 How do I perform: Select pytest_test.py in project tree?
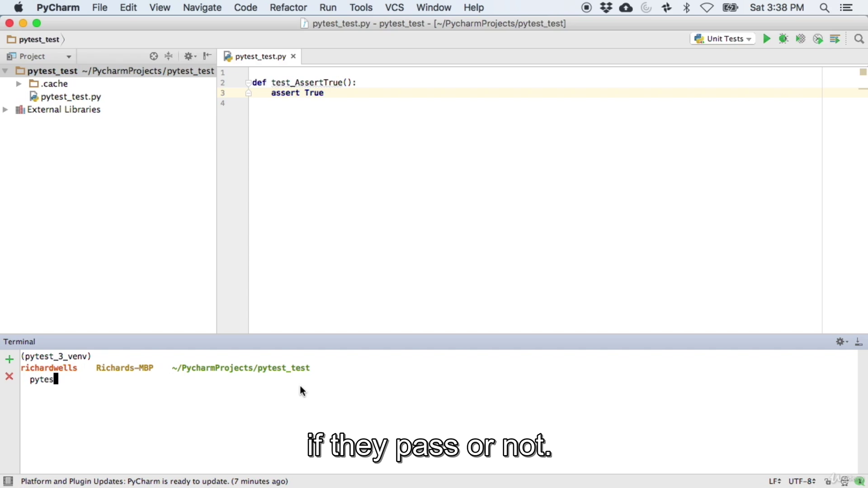[71, 97]
